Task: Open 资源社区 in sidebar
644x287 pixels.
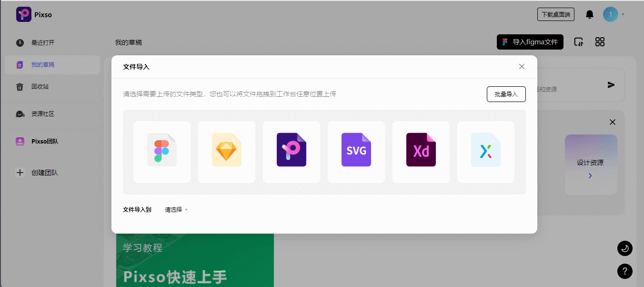Action: coord(52,114)
